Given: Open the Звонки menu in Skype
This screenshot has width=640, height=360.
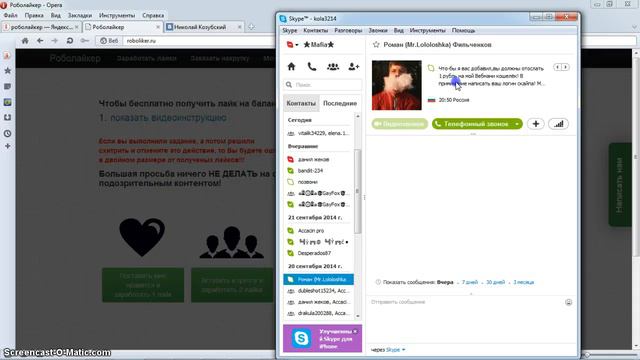Looking at the screenshot, I should click(378, 31).
